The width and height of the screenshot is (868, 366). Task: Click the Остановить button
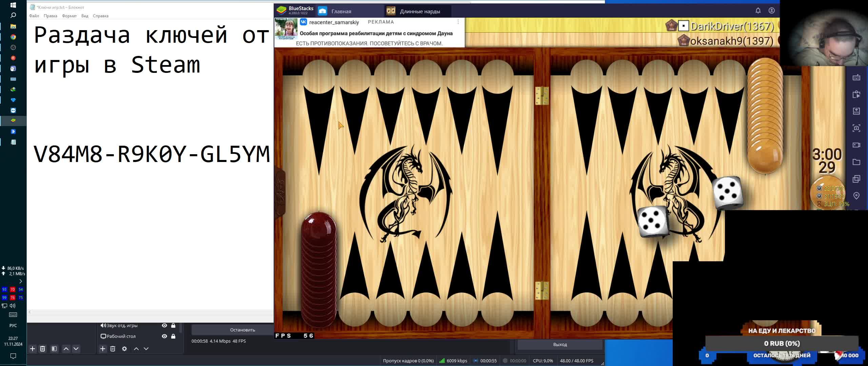point(242,330)
